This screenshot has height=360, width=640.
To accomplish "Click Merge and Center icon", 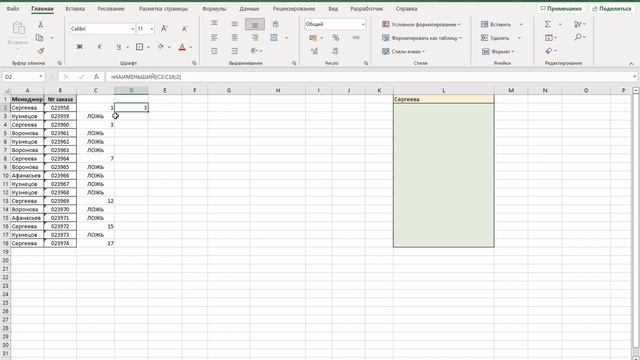I will coord(274,38).
